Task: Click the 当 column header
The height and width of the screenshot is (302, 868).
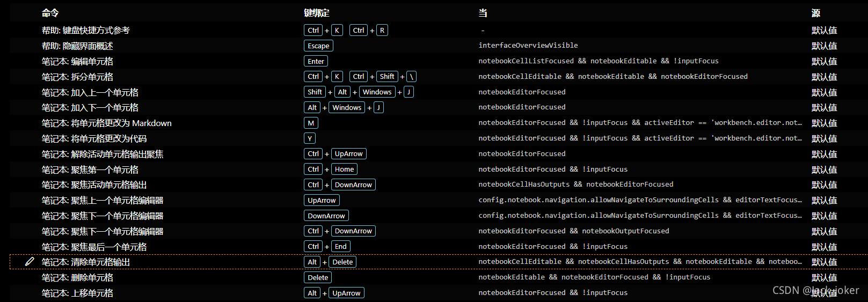Action: tap(483, 13)
